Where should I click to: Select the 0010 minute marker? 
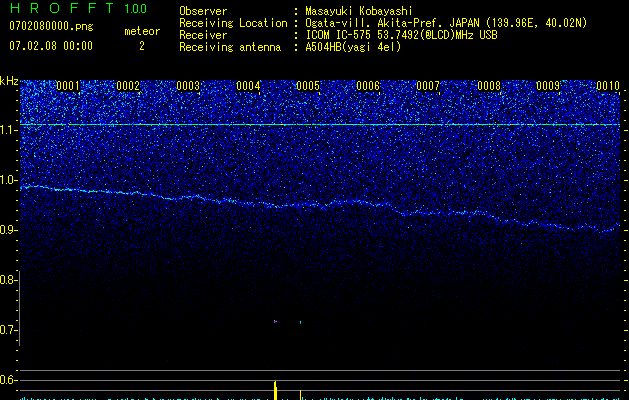(x=608, y=86)
